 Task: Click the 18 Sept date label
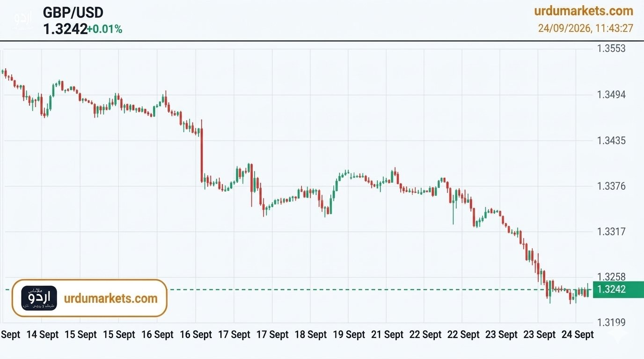click(x=311, y=335)
